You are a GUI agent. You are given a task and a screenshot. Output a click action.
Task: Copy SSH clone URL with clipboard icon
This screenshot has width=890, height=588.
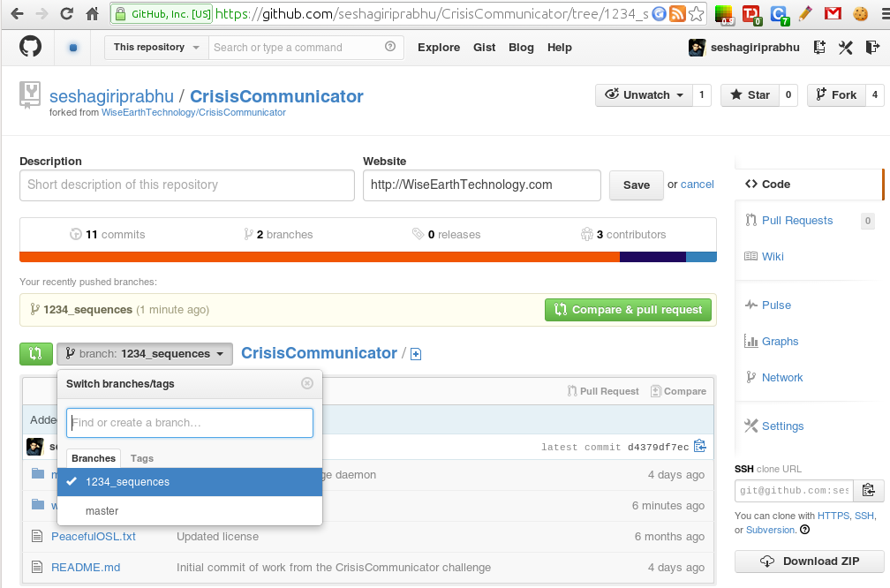click(x=869, y=490)
